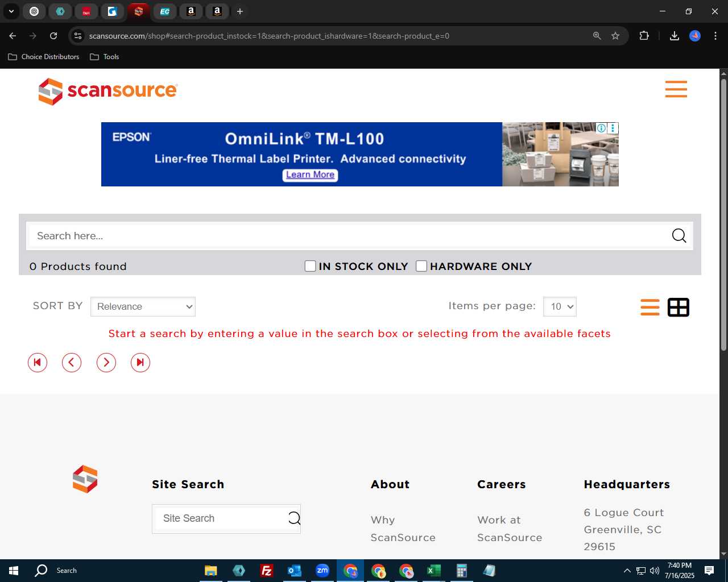Go to first page of results
728x582 pixels.
(38, 363)
